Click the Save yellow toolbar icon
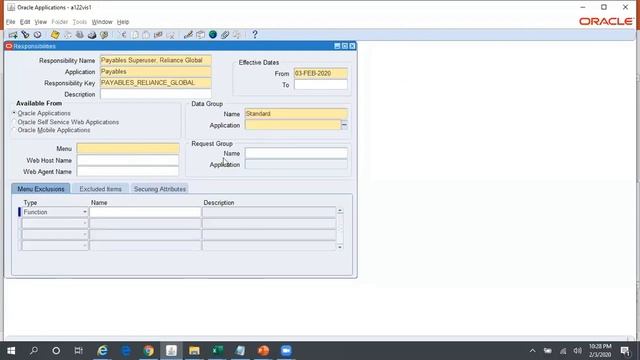This screenshot has width=640, height=360. pos(55,35)
